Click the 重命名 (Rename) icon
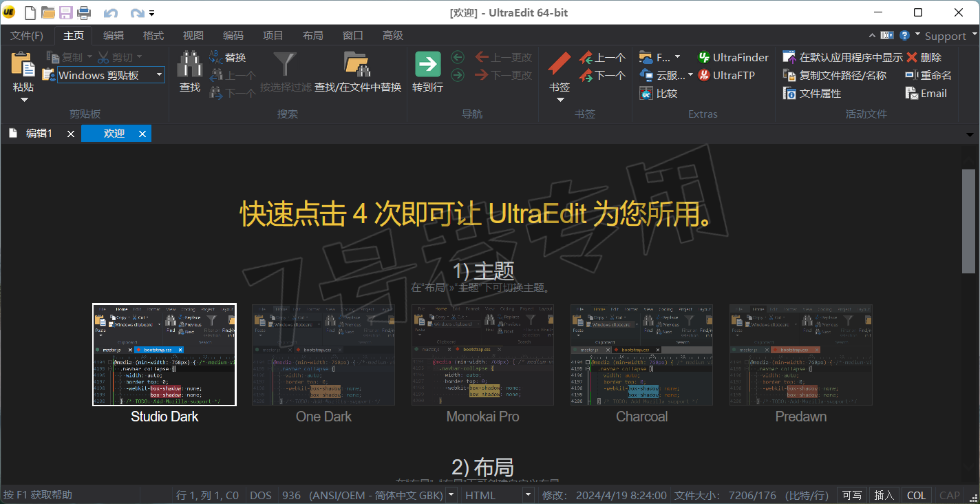 [912, 76]
